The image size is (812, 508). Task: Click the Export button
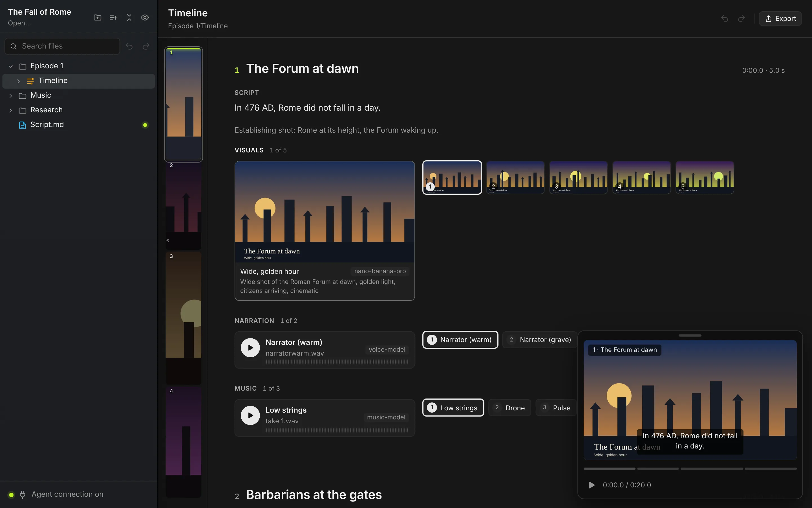tap(780, 18)
